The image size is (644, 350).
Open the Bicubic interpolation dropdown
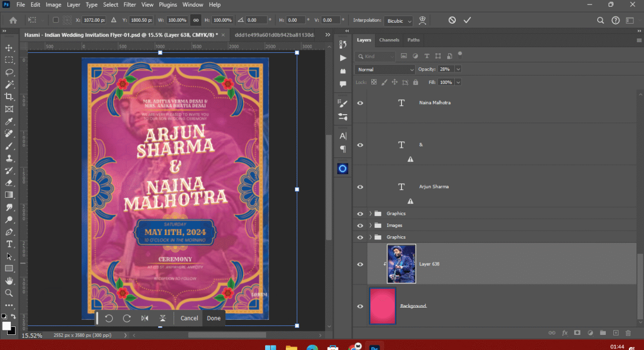[398, 21]
